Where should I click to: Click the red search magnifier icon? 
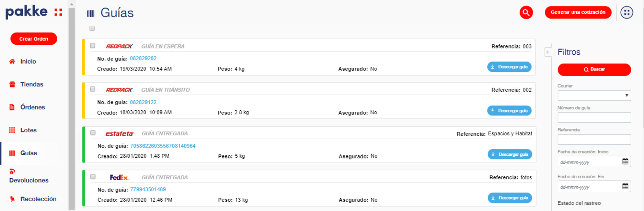click(x=526, y=13)
